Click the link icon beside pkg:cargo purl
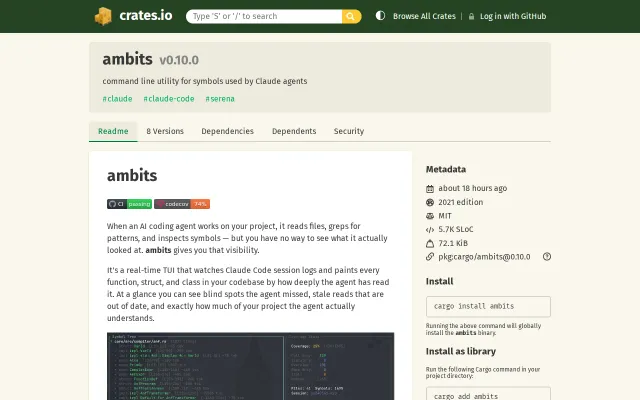The height and width of the screenshot is (400, 640). click(x=430, y=257)
